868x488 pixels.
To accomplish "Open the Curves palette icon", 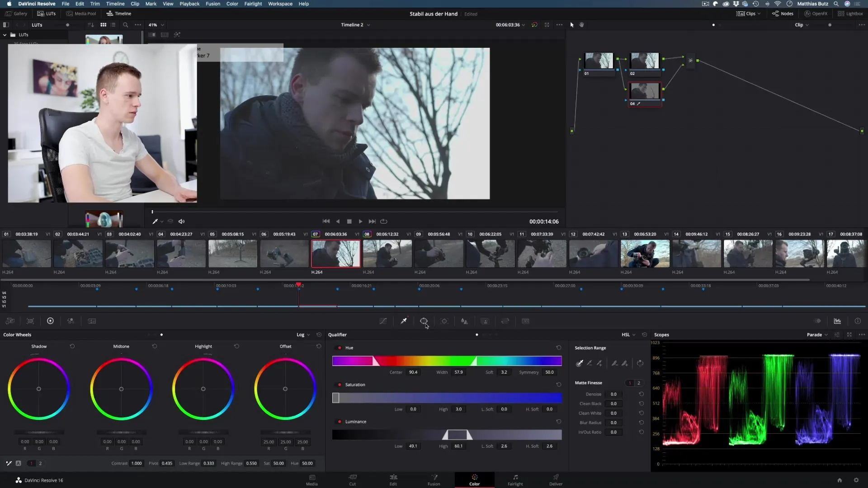I will [383, 321].
